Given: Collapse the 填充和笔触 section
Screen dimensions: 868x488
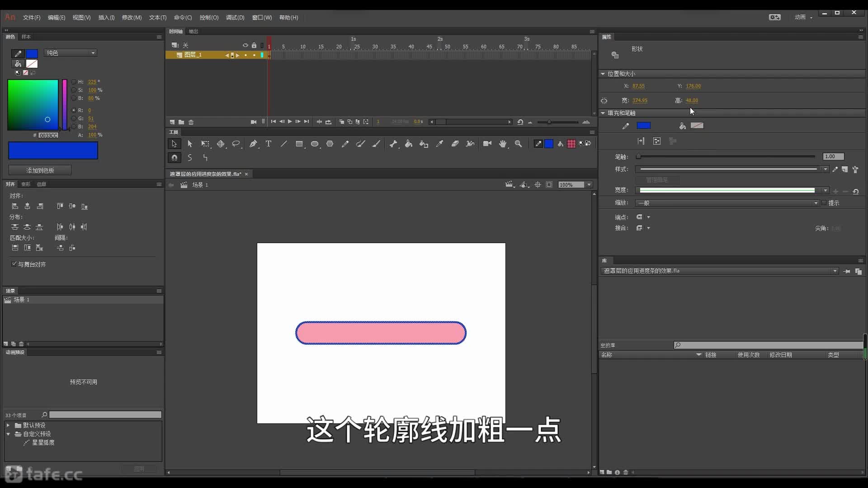Looking at the screenshot, I should pyautogui.click(x=603, y=113).
